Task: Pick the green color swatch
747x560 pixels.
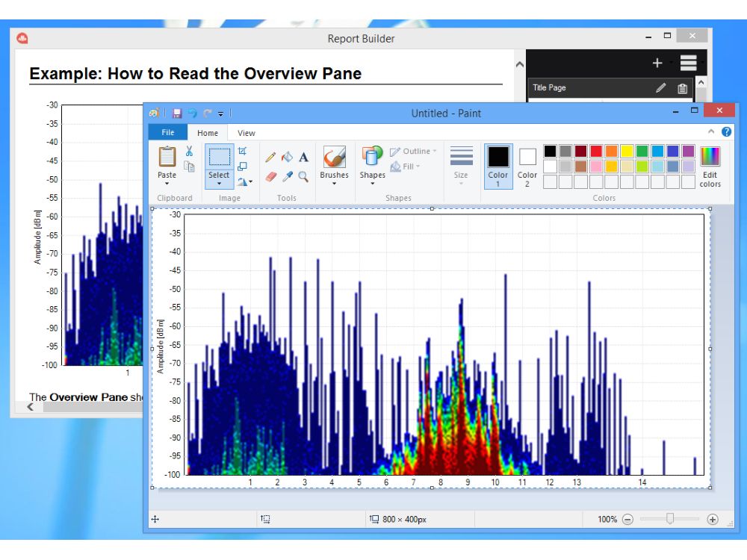Action: pyautogui.click(x=642, y=151)
